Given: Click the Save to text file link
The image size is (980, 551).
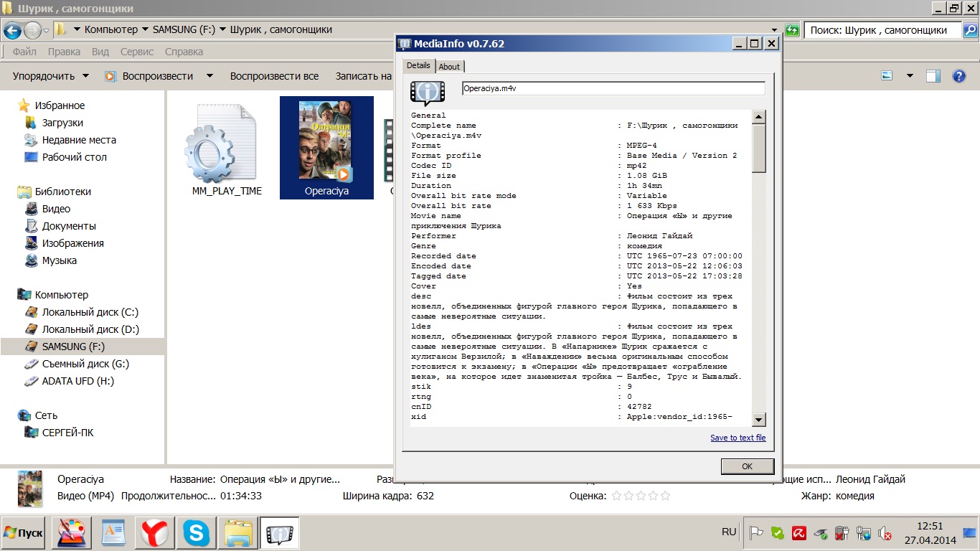Looking at the screenshot, I should (x=738, y=438).
